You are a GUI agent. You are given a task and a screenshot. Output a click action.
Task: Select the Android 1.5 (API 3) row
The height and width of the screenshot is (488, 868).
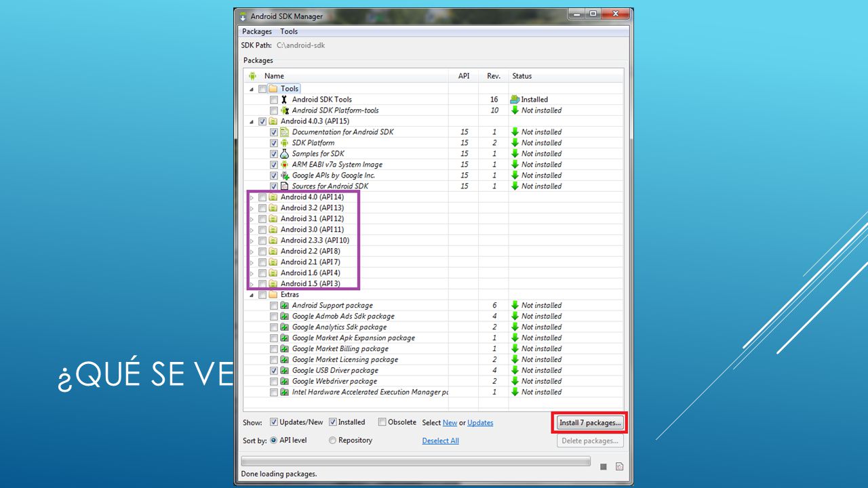point(434,284)
